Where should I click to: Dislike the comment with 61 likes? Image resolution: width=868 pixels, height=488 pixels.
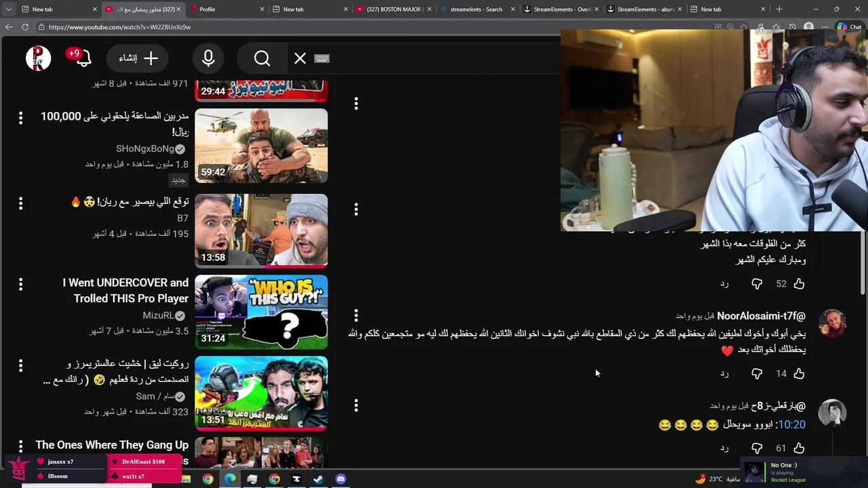pyautogui.click(x=757, y=448)
